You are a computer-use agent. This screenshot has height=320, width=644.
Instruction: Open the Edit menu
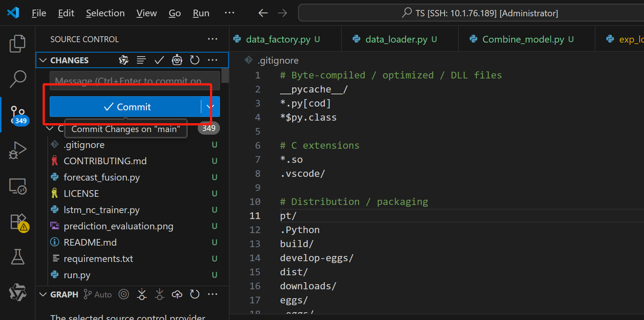(66, 13)
